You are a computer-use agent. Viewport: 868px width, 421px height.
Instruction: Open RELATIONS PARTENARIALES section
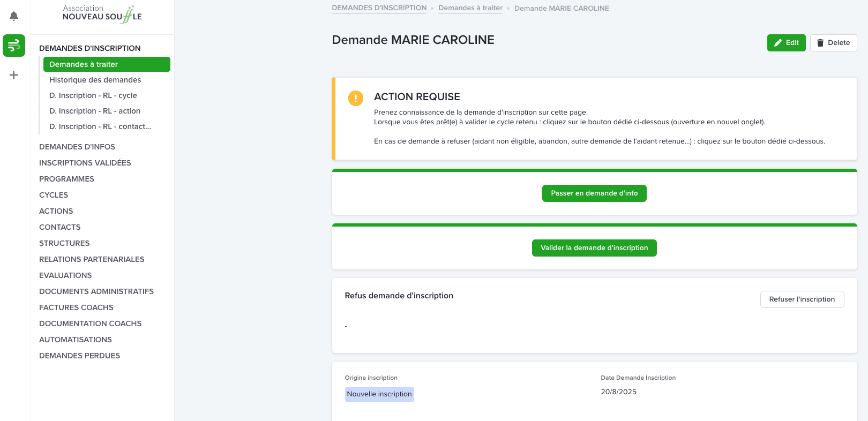[x=92, y=259]
